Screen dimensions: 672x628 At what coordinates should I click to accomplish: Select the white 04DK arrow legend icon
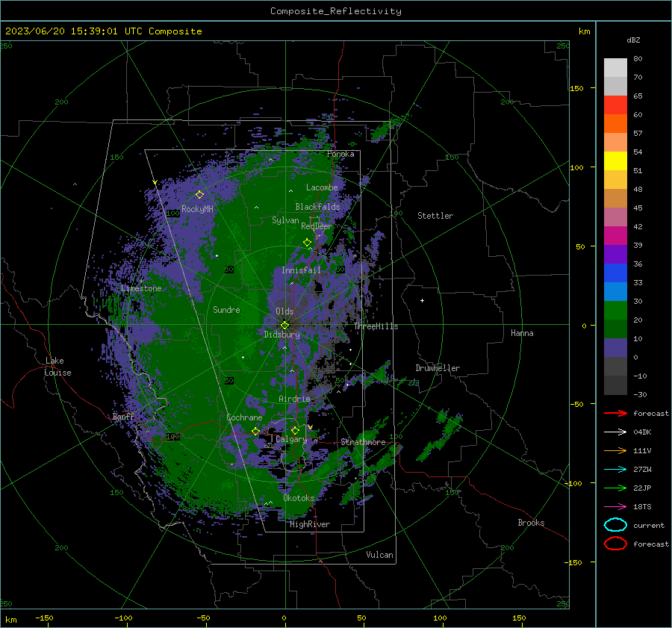pos(615,432)
